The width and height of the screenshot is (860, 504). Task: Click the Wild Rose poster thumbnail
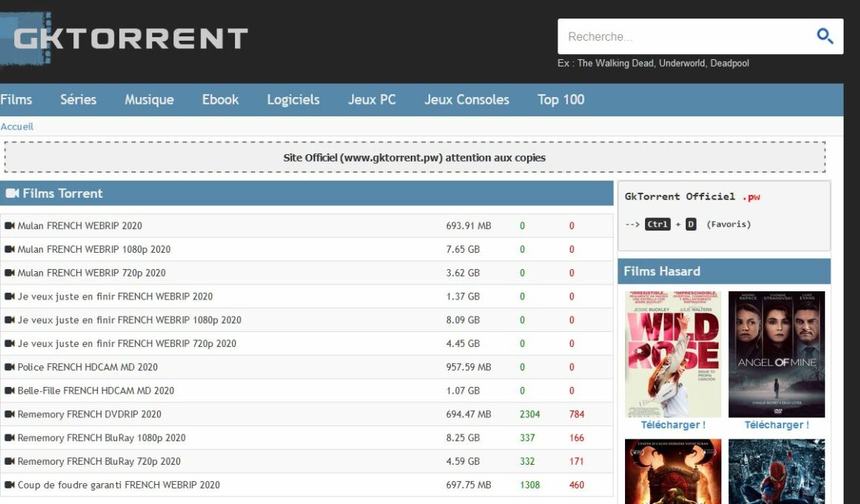(x=673, y=354)
